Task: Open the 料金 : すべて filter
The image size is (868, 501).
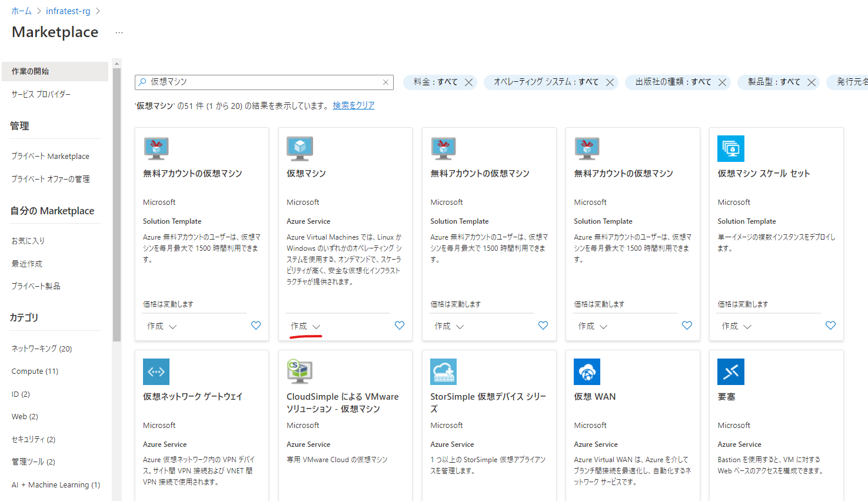Action: coord(435,82)
